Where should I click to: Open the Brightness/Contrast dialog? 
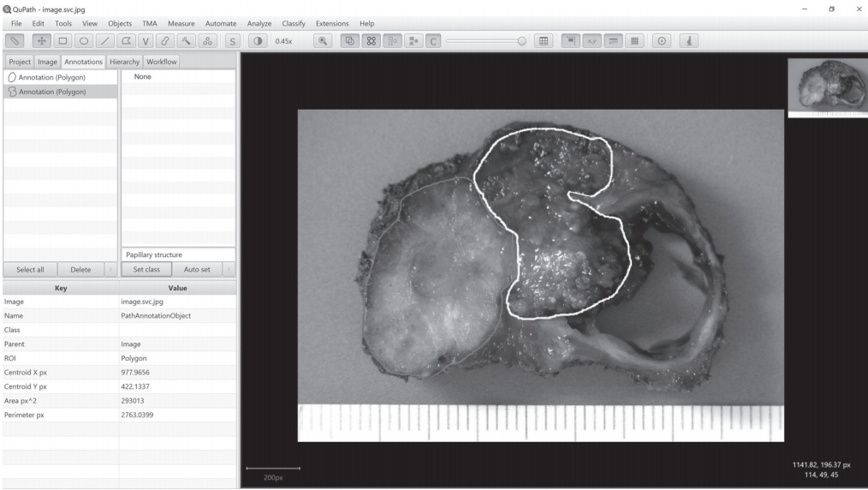258,41
